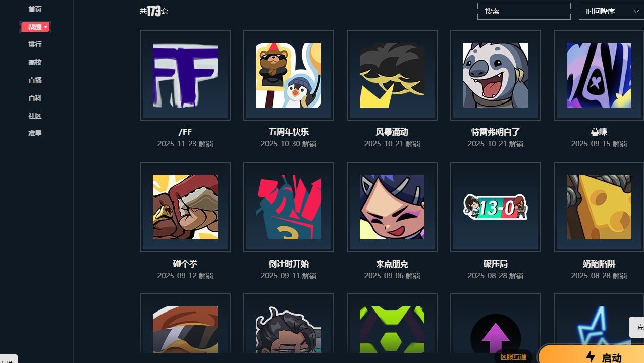Open 排行 from the sidebar menu
The image size is (644, 363).
(x=35, y=44)
